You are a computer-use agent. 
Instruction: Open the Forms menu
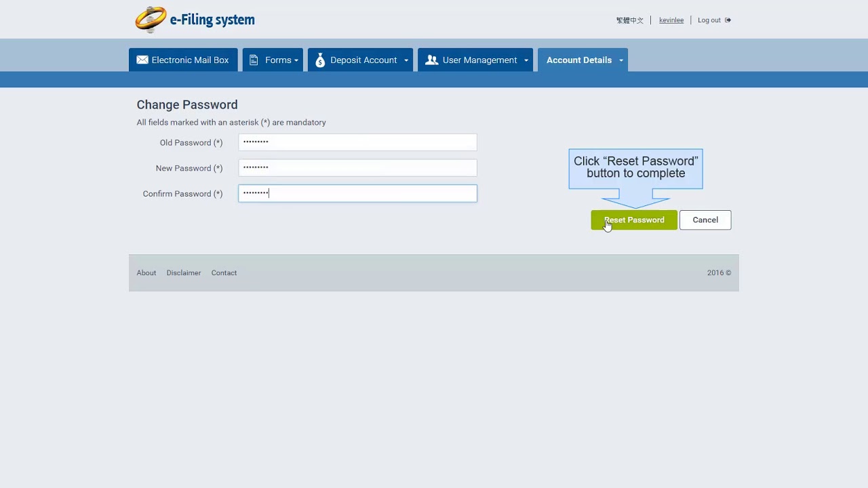273,60
